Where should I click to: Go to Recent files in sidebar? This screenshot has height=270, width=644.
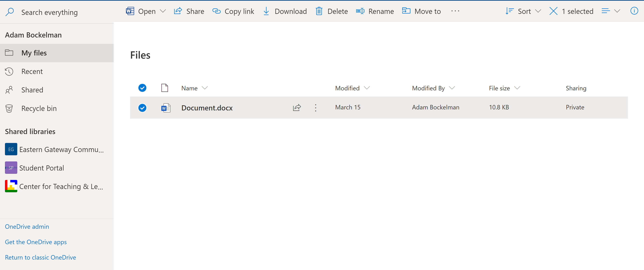click(32, 72)
